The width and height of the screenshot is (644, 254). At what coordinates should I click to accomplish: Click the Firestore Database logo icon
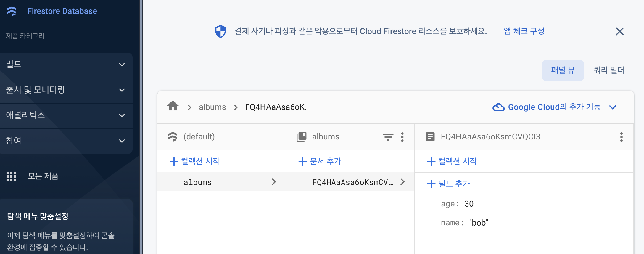(12, 11)
